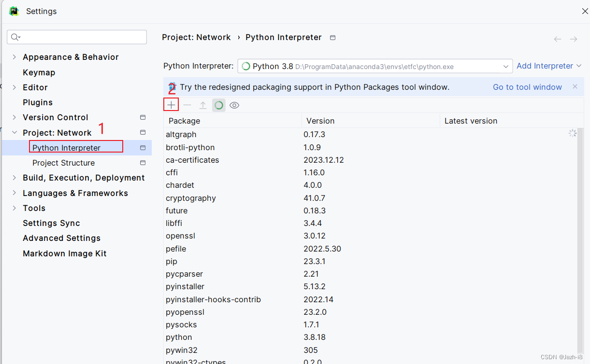Viewport: 590px width, 364px height.
Task: Dismiss the packaging support banner
Action: [575, 87]
